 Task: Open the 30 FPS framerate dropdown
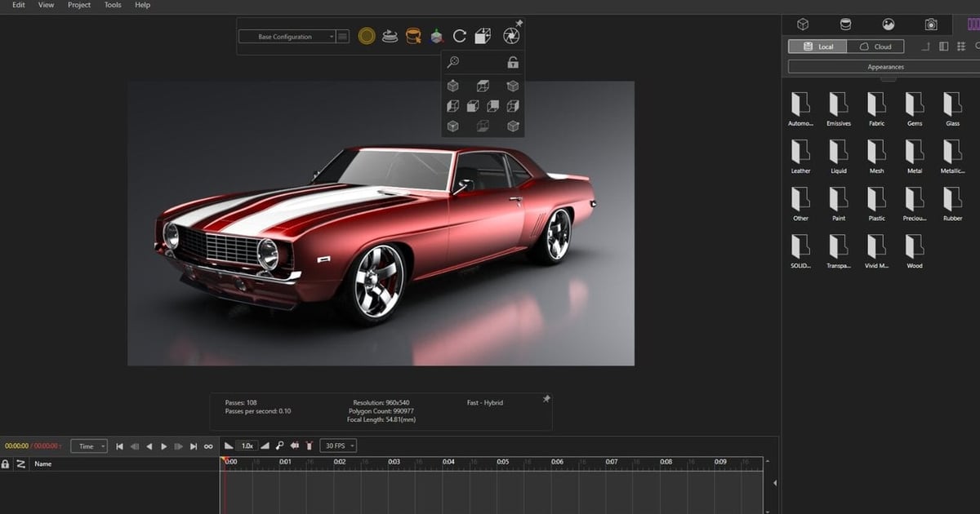coord(337,445)
